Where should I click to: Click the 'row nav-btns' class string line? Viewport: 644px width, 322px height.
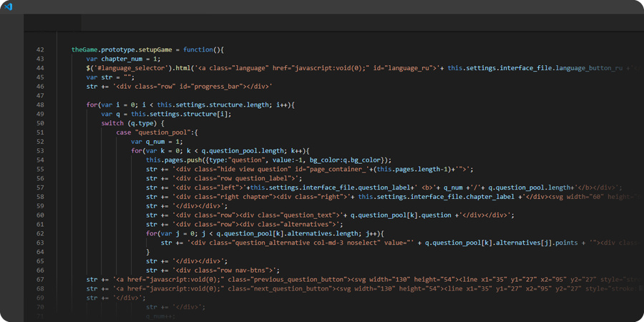(213, 270)
